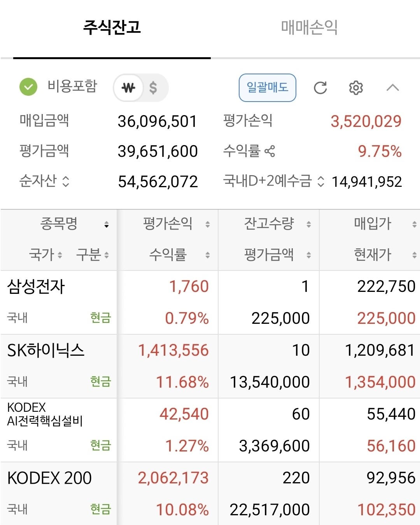Screen dimensions: 420x525
Task: Sort the list by 국가
Action: point(45,255)
